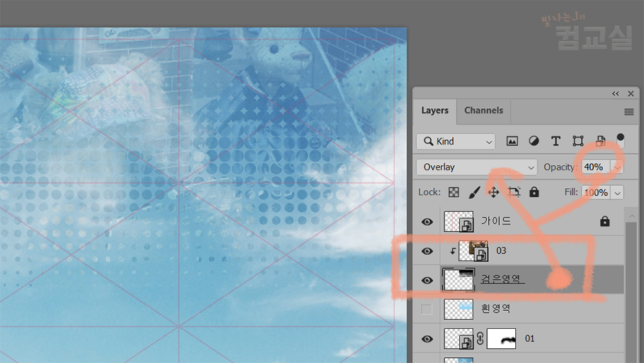Close the Layers panel group

631,93
